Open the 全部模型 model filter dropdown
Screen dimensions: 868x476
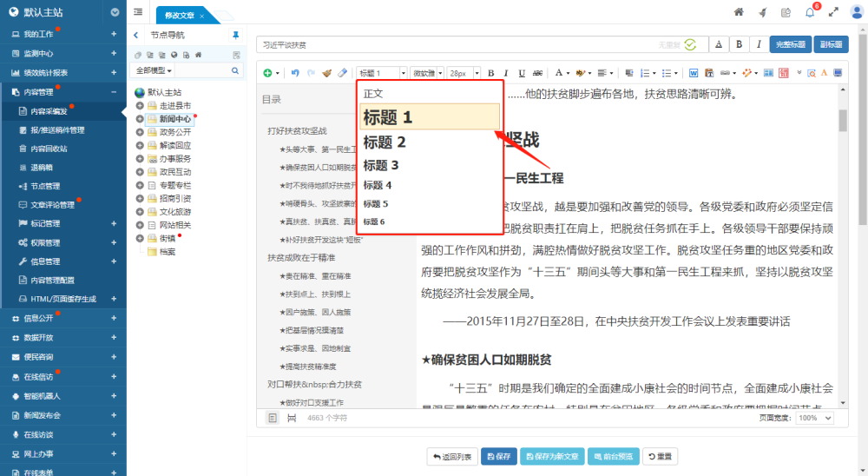153,69
